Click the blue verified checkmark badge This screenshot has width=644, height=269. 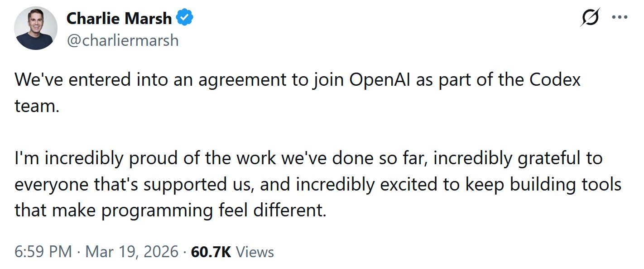[185, 18]
